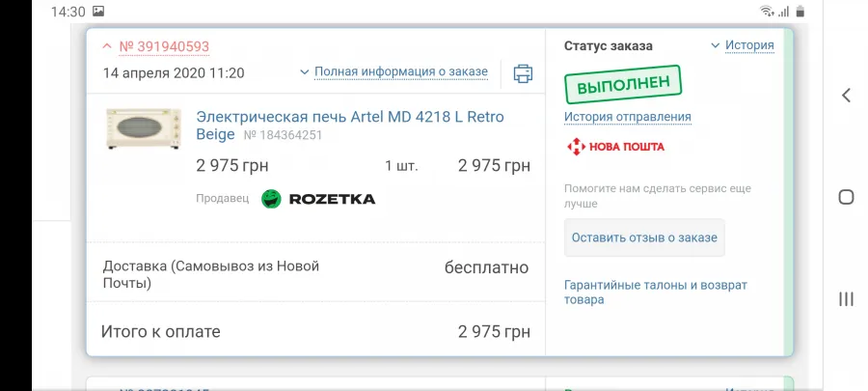Expand the История dropdown for order 391940593

tap(743, 45)
